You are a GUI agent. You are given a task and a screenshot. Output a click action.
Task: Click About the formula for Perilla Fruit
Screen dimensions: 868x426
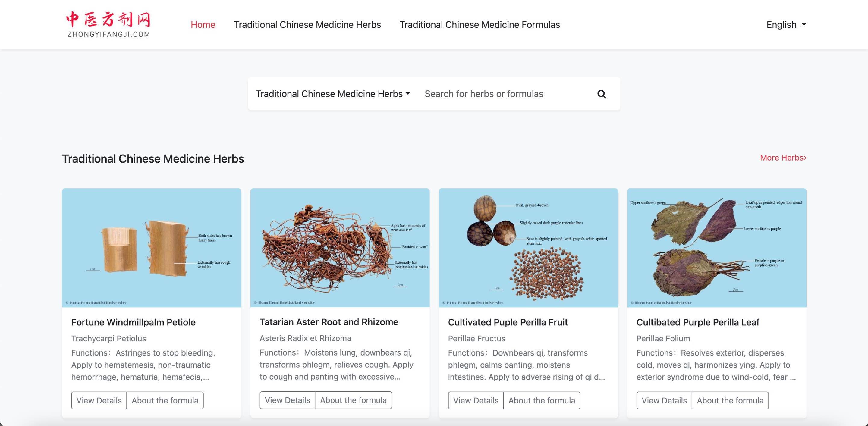coord(542,400)
